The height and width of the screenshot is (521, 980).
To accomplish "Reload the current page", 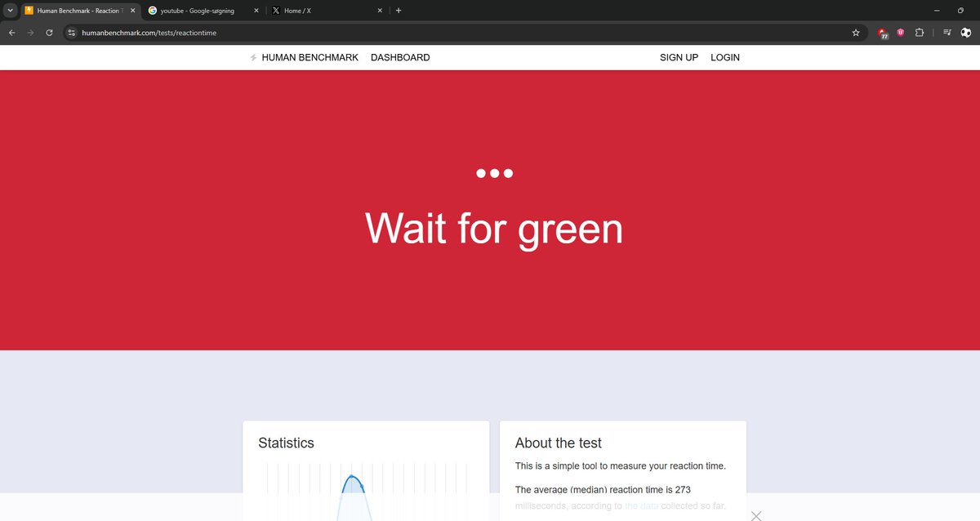I will [49, 33].
